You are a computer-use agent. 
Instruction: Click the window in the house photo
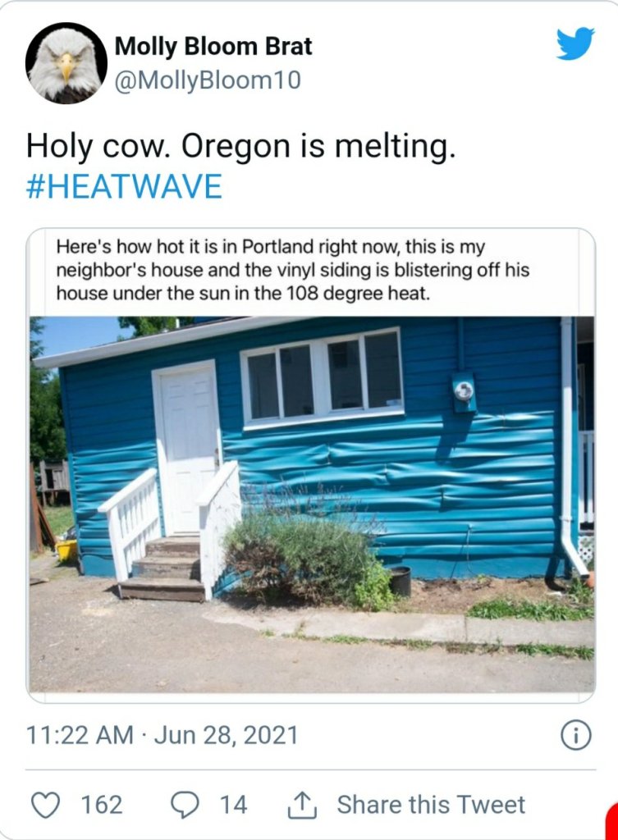323,377
